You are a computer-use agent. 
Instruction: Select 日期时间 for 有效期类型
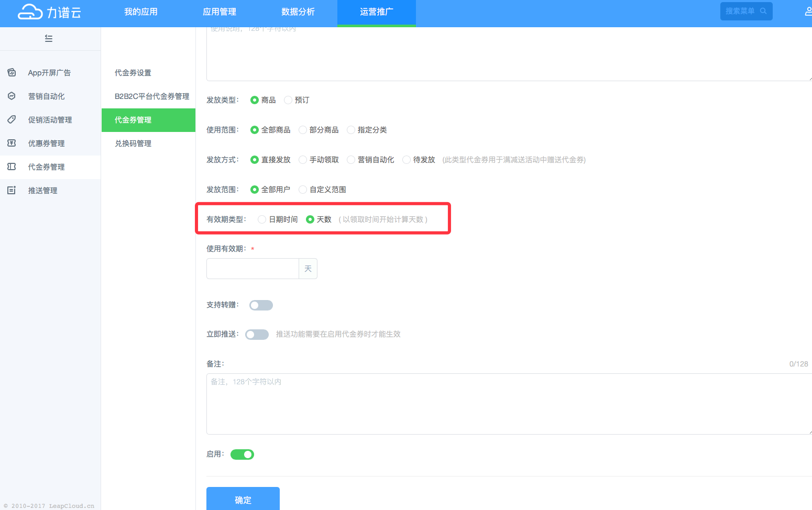262,219
